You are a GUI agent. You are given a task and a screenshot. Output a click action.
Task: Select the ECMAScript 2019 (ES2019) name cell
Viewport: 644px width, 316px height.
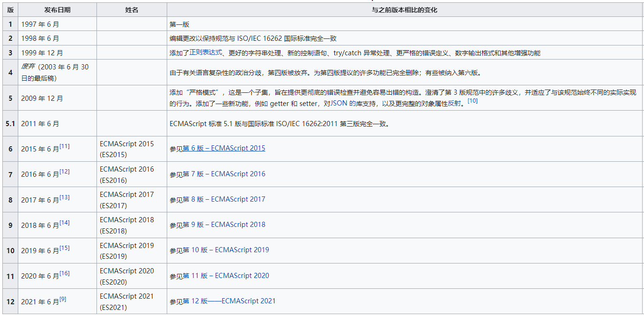[x=132, y=251]
